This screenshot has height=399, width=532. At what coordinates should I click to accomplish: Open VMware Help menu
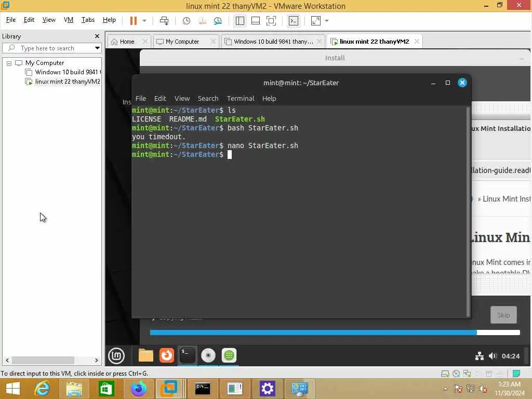109,20
